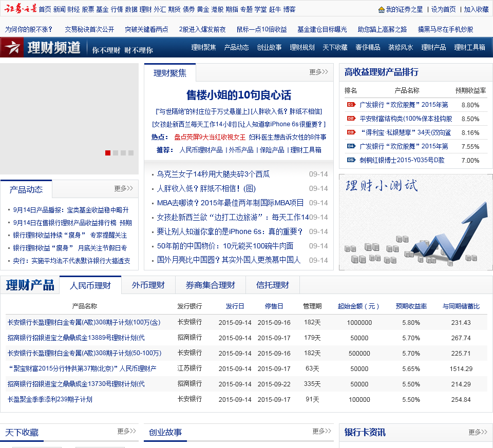The height and width of the screenshot is (448, 493).
Task: Click the 02 rank badge beside 平安财富 product
Action: point(351,119)
